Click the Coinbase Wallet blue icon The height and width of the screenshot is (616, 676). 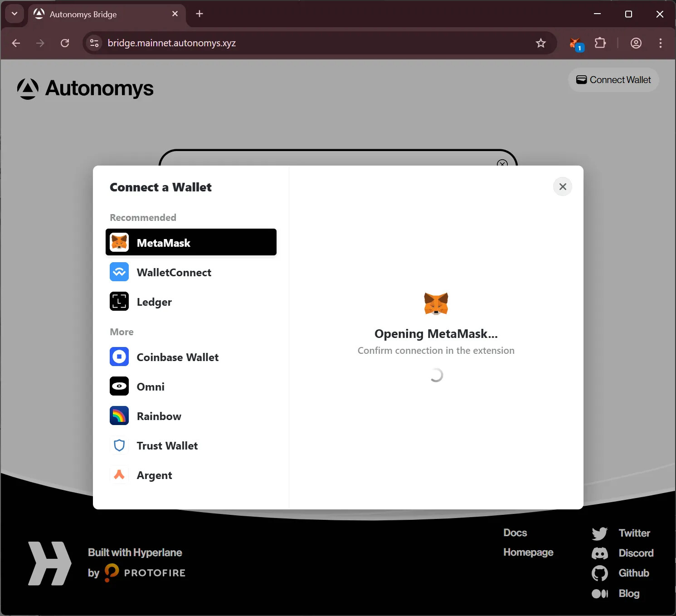click(119, 357)
